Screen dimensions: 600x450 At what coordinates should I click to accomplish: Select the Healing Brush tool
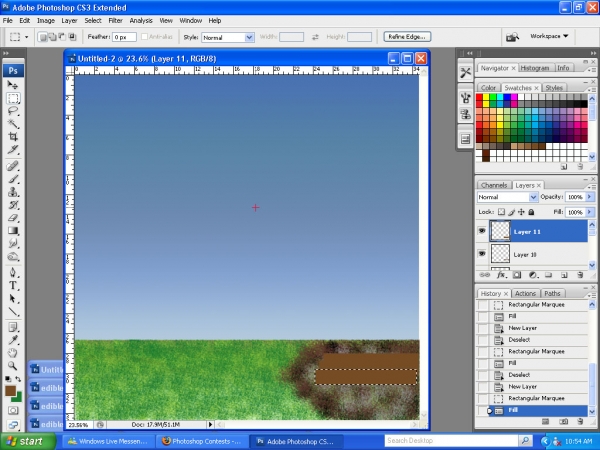[x=13, y=166]
